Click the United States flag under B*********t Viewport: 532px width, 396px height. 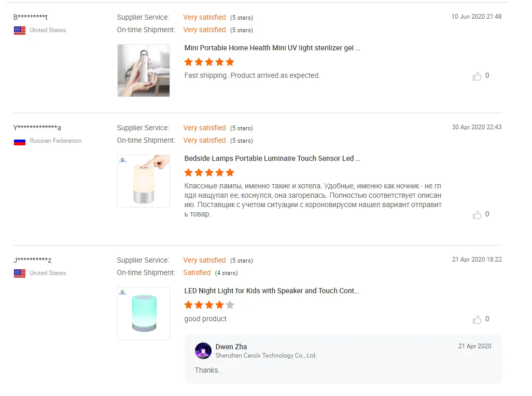tap(20, 31)
